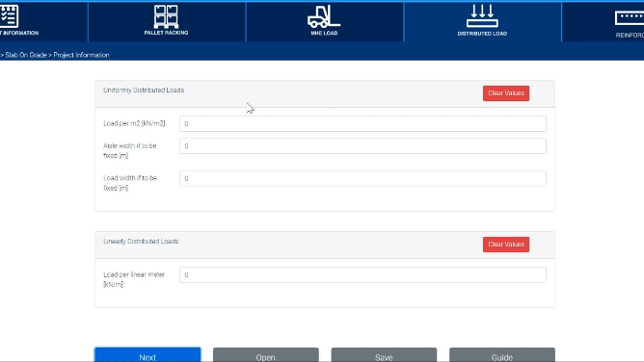This screenshot has height=362, width=644.
Task: Click the Distributed Load arrows icon
Action: [482, 16]
